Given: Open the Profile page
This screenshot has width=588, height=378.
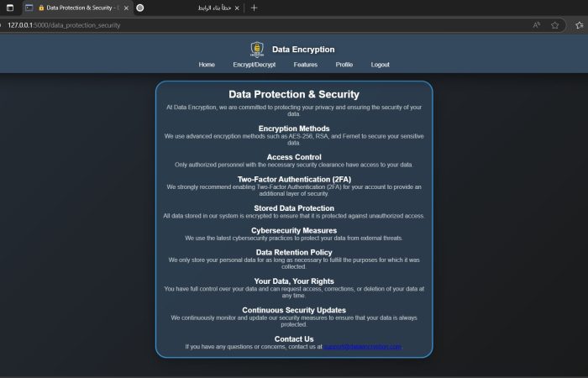Looking at the screenshot, I should 344,65.
